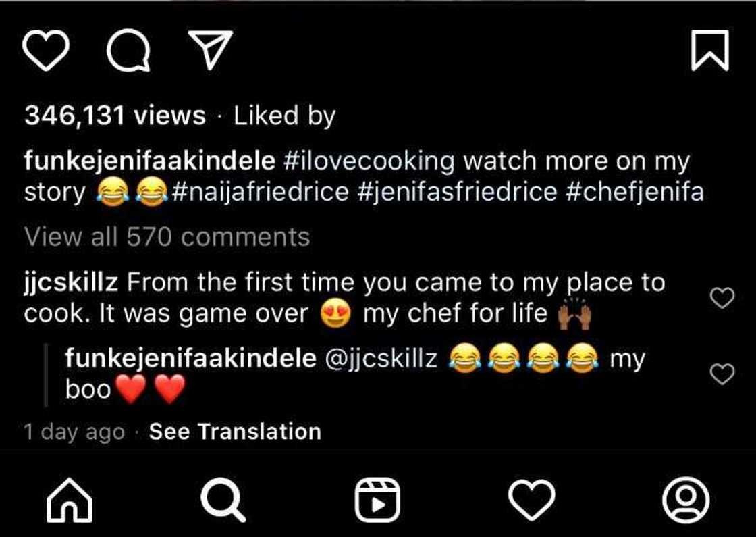Like funkejenifaakindele's reply comment
Viewport: 756px width, 537px height.
(x=722, y=374)
